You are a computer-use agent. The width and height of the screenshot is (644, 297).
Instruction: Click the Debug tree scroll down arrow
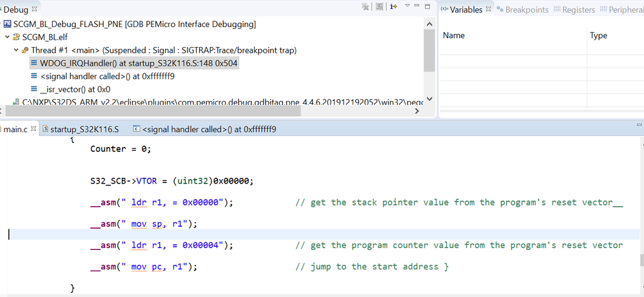[x=429, y=99]
